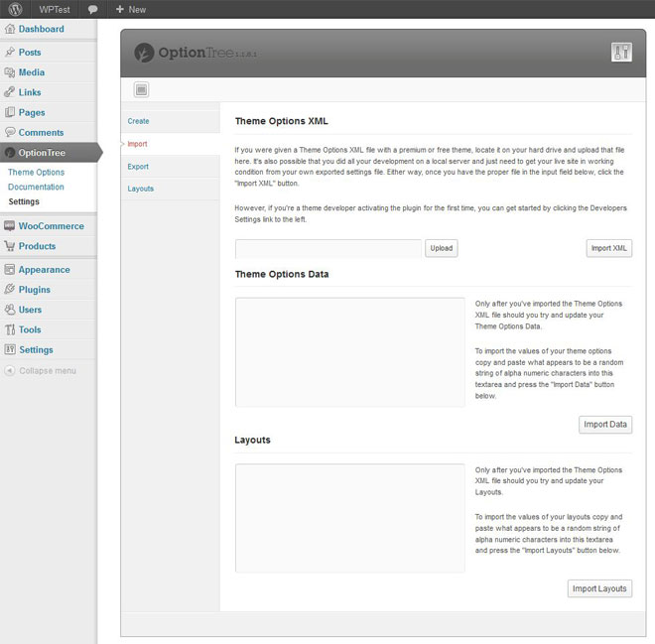The width and height of the screenshot is (655, 644).
Task: Click the Links chain icon
Action: 10,92
